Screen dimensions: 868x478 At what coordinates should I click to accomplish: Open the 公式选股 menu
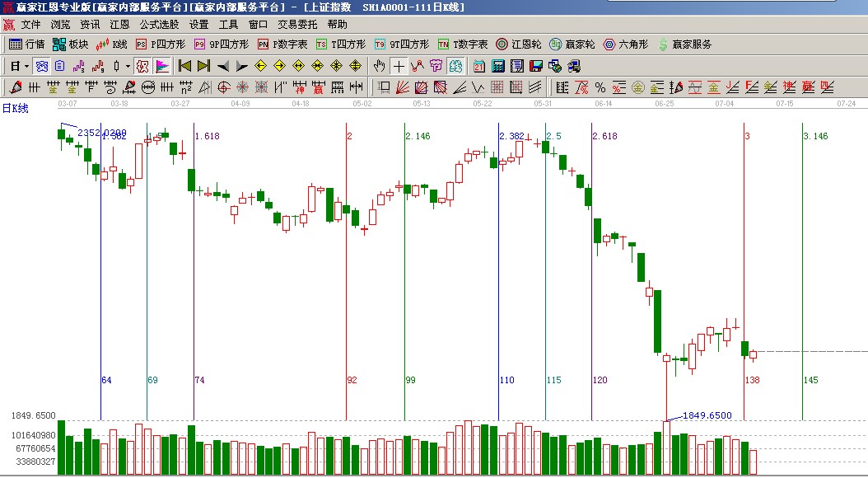(x=159, y=25)
